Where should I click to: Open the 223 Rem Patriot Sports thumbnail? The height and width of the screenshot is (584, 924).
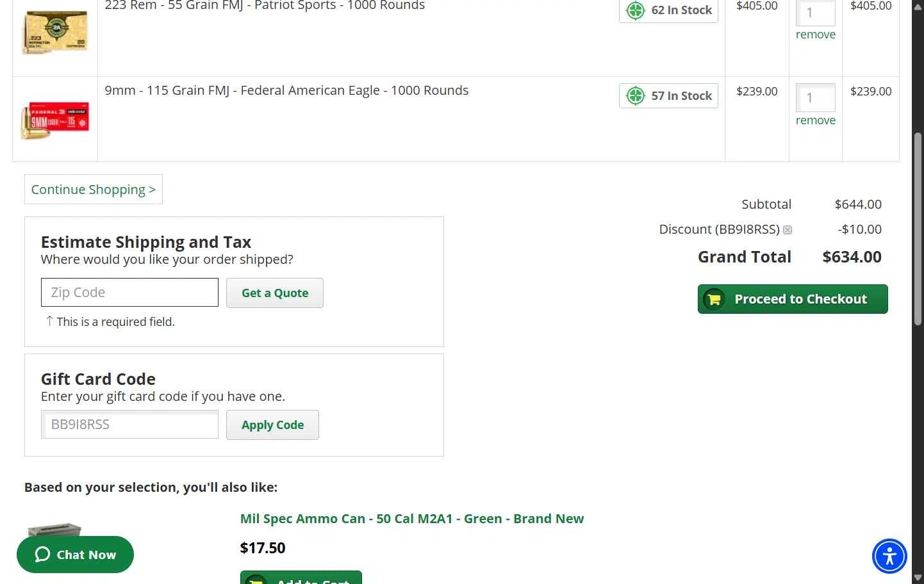click(x=55, y=32)
